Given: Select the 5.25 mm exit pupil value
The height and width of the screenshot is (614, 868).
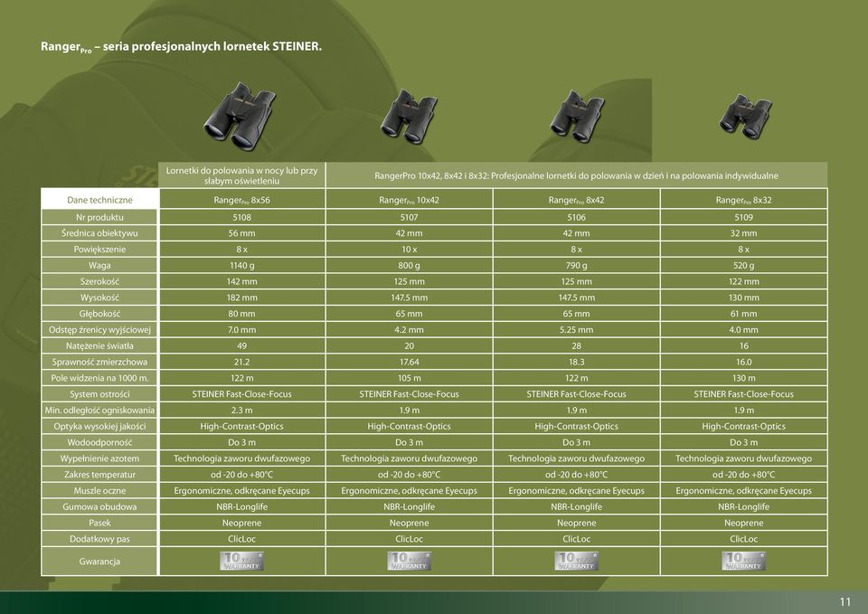Looking at the screenshot, I should [576, 329].
